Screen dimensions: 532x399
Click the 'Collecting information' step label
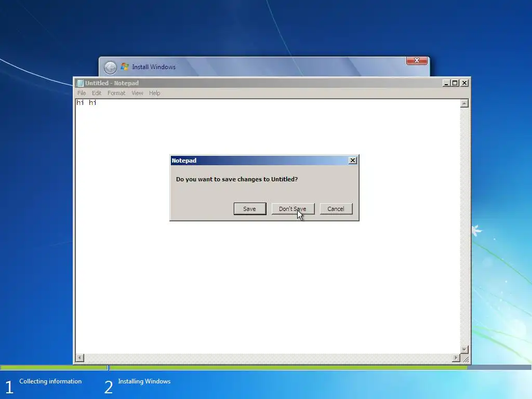(50, 381)
